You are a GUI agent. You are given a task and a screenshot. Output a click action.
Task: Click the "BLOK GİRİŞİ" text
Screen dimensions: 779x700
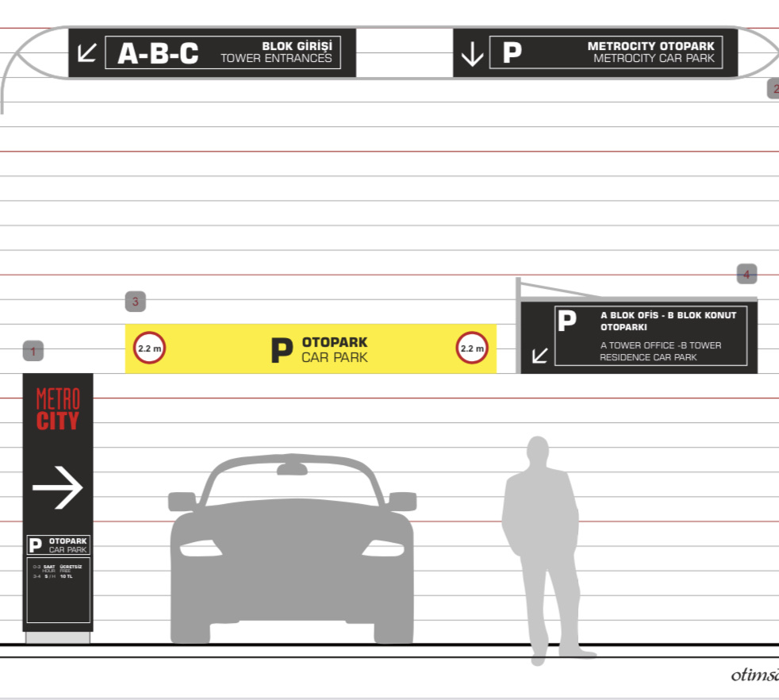coord(297,46)
